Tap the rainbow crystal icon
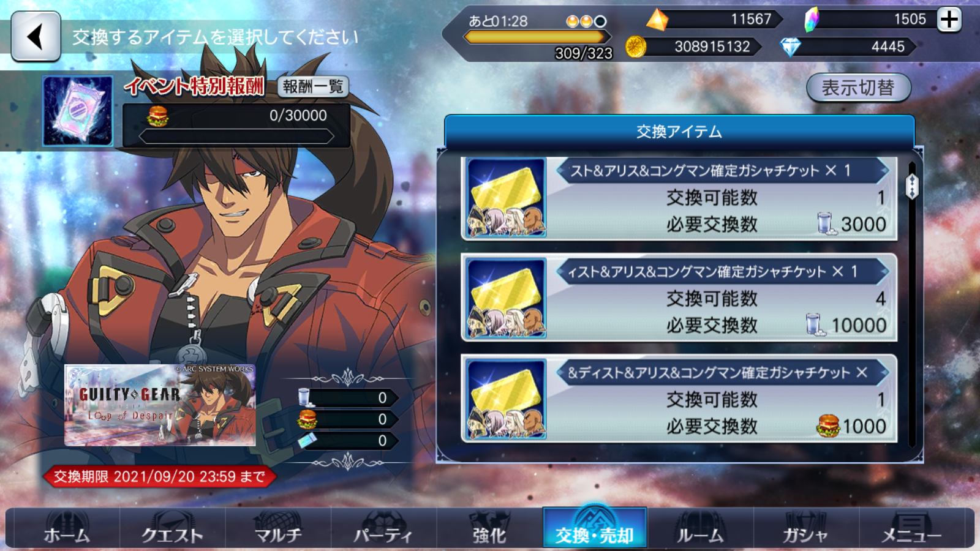Screen dimensions: 980x551 812,20
